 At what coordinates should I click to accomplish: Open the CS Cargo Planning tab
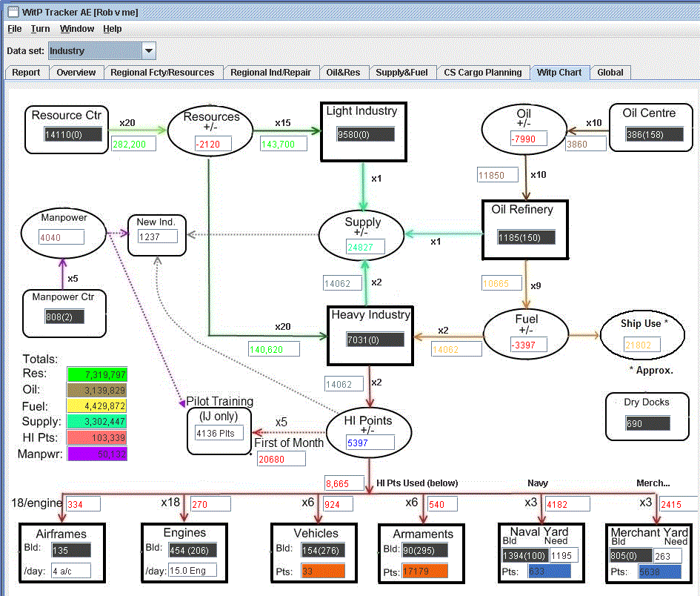(x=482, y=73)
